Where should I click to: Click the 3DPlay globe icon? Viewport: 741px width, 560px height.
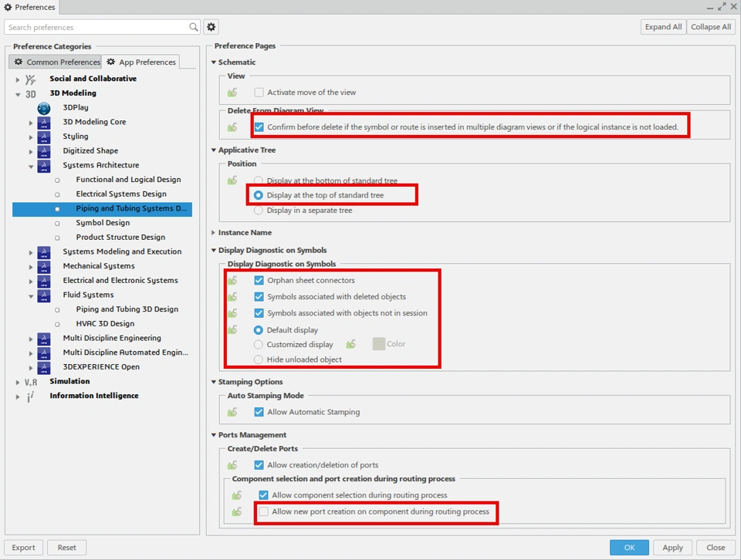click(44, 108)
